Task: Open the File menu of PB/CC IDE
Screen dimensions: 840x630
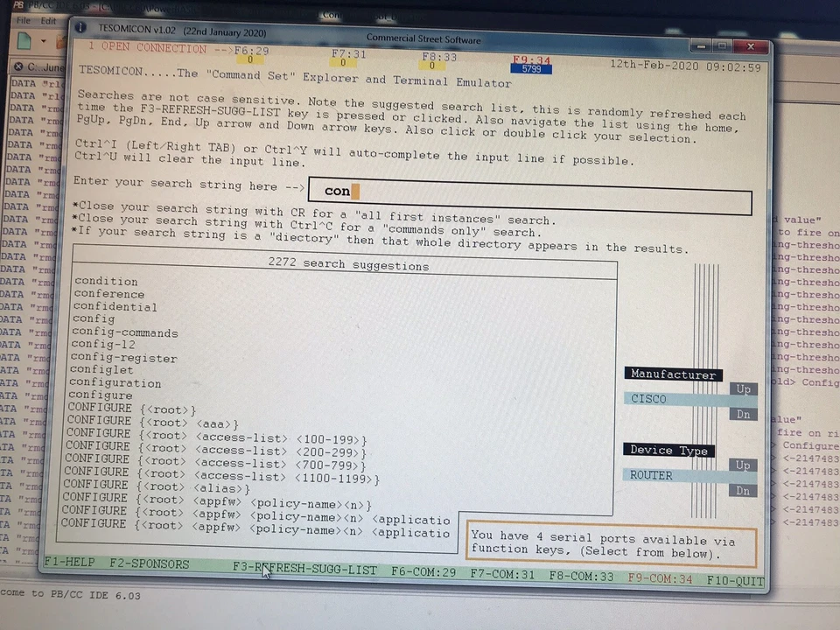Action: (x=24, y=20)
